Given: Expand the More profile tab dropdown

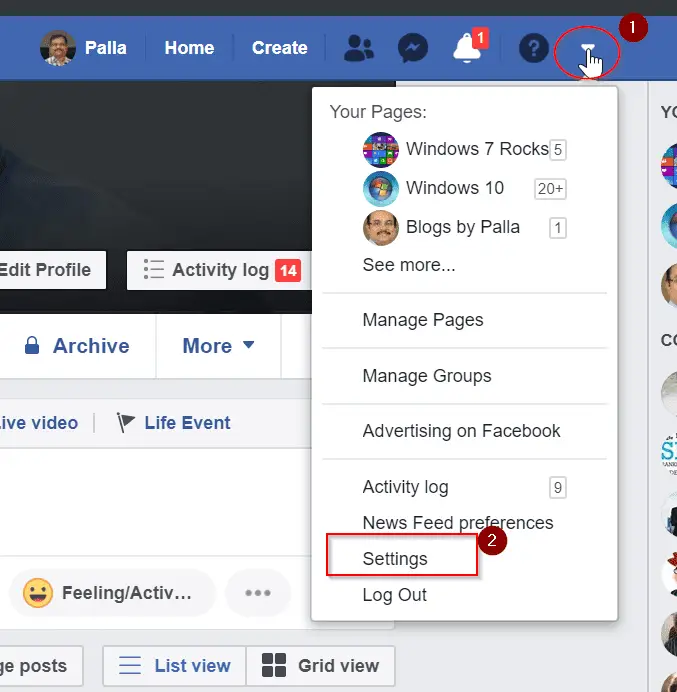Looking at the screenshot, I should click(x=218, y=346).
